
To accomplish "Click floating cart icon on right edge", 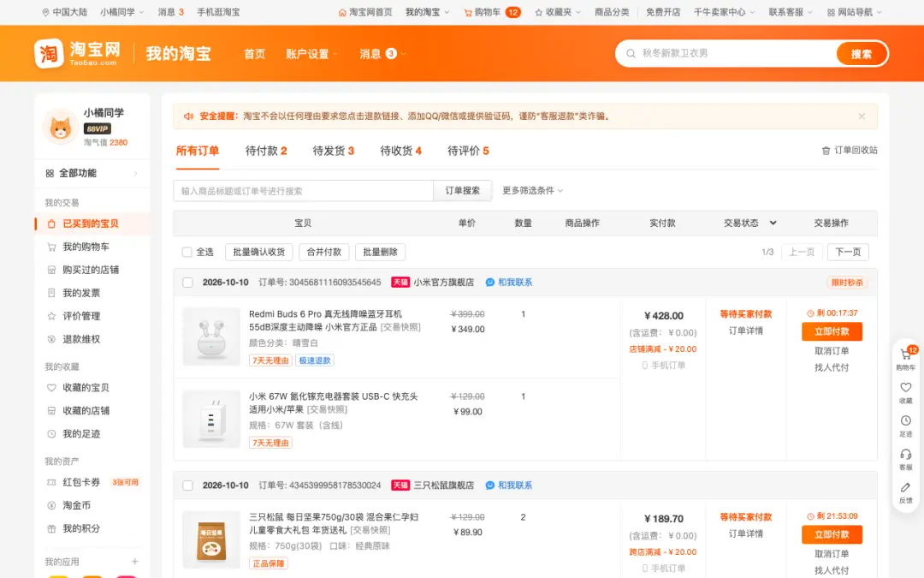I will click(x=906, y=355).
